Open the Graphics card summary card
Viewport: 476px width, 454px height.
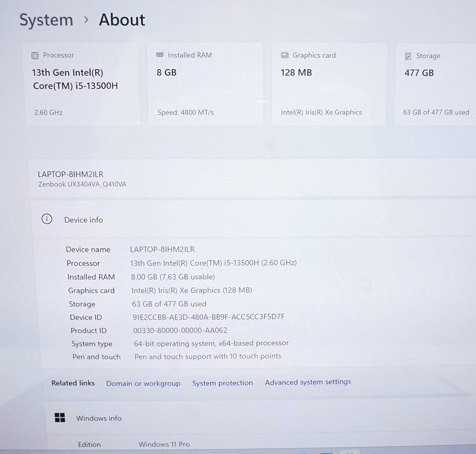click(x=329, y=84)
